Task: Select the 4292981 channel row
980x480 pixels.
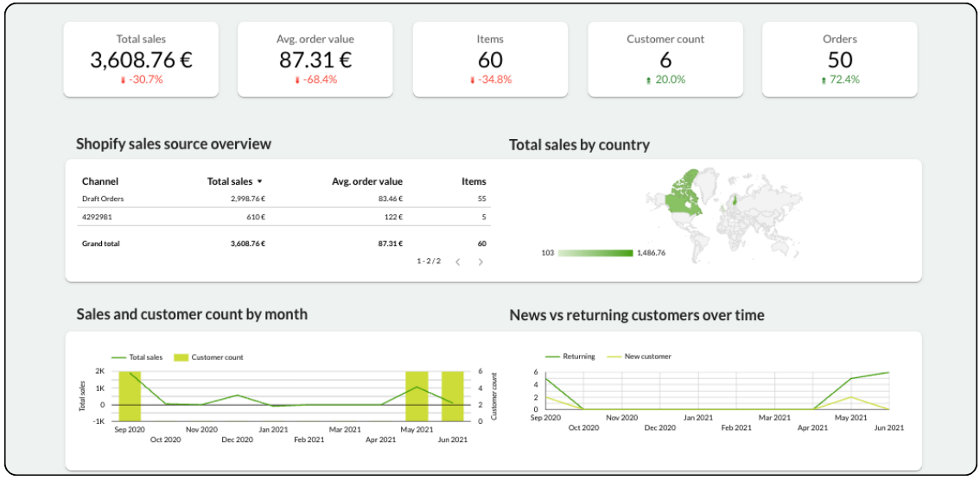Action: [x=98, y=218]
